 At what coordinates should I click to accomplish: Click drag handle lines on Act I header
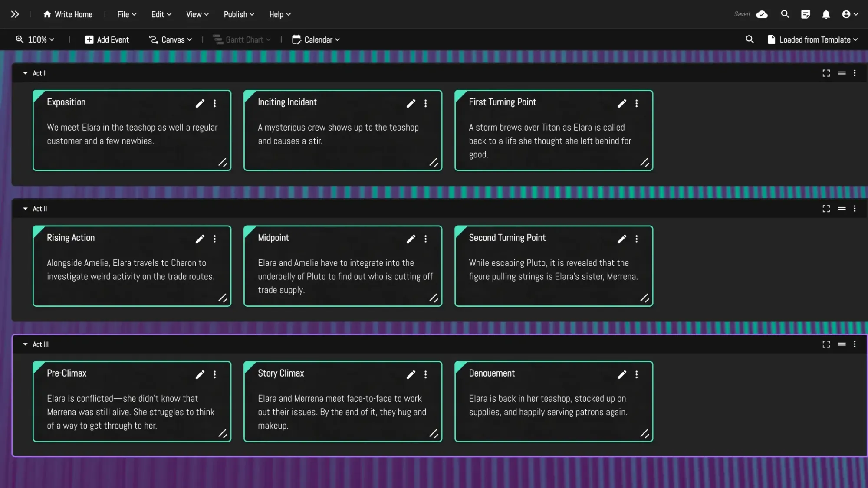(842, 73)
